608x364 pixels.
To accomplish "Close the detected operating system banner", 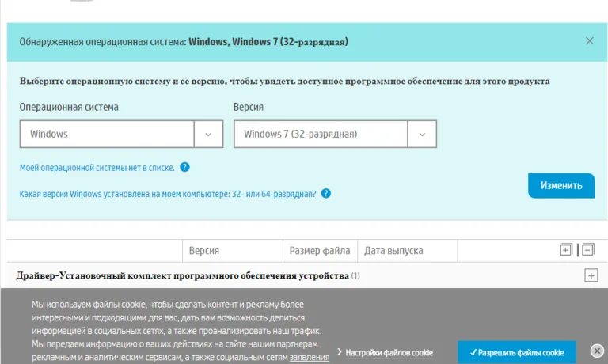I will (589, 40).
